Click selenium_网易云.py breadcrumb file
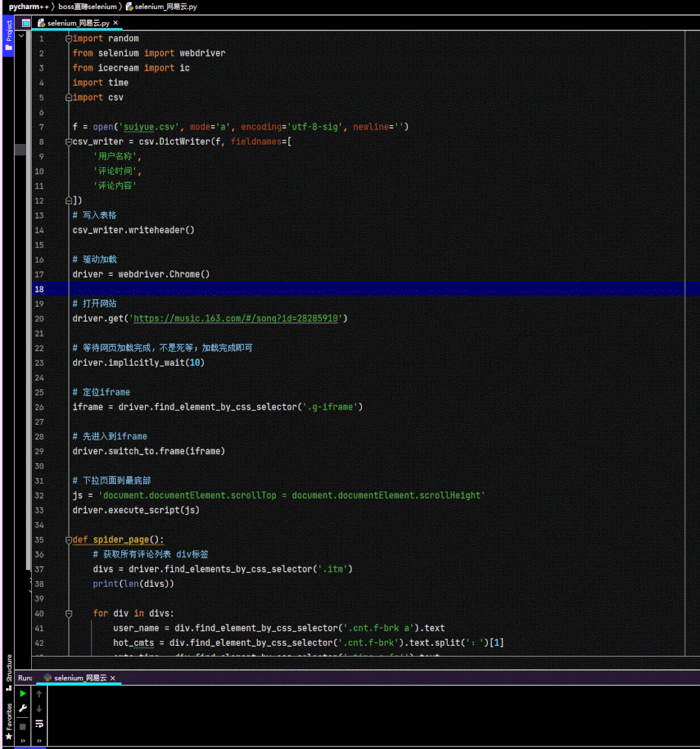 (161, 6)
